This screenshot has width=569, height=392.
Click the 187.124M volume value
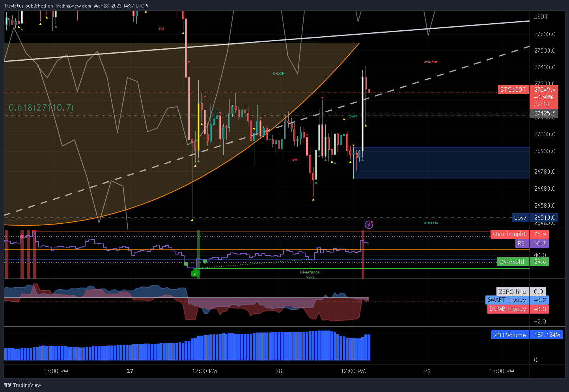pyautogui.click(x=547, y=335)
